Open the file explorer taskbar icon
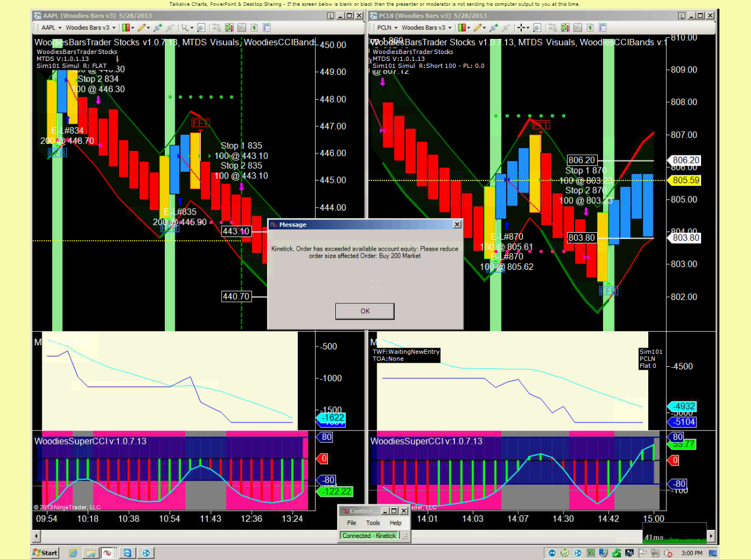Screen dimensions: 751x560 click(x=91, y=553)
